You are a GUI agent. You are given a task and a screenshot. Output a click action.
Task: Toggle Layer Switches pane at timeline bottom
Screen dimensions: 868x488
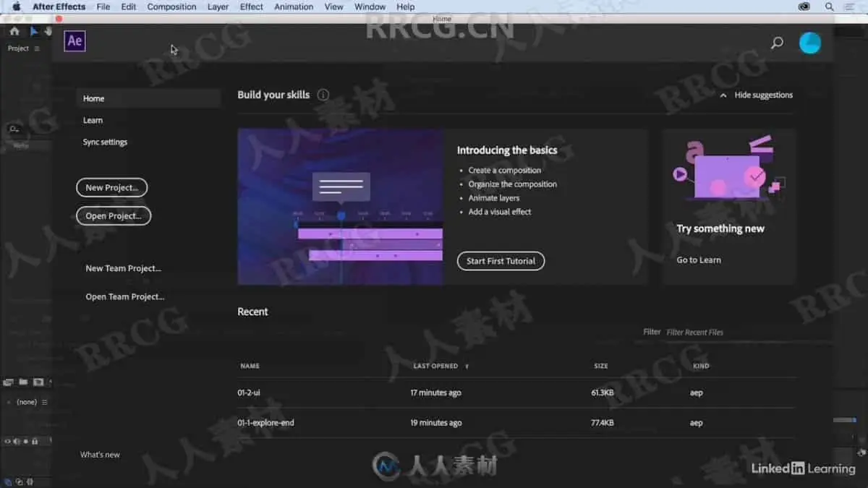9,481
